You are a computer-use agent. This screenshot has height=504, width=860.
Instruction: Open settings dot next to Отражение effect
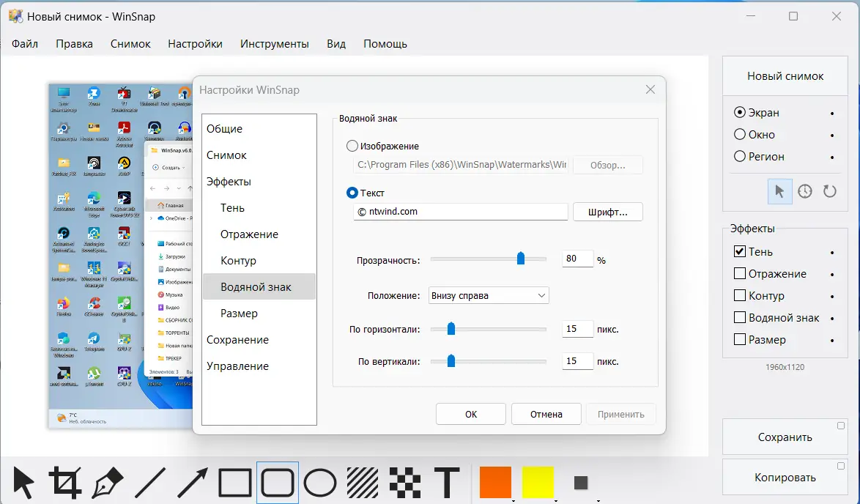832,274
